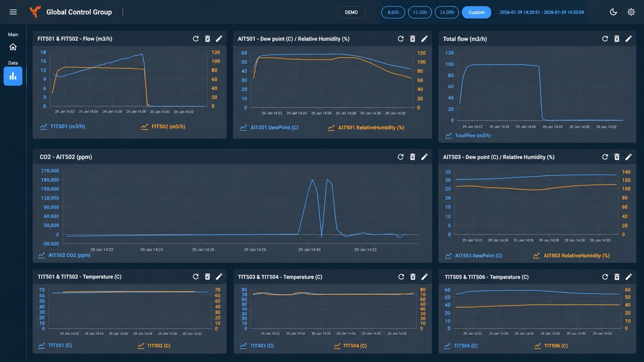
Task: Delete the TIT501 & TIT502 Temperature chart
Action: [207, 277]
